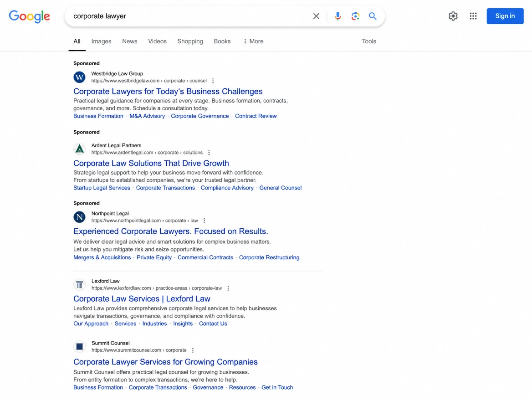The width and height of the screenshot is (532, 401).
Task: Click the Westbridge Law Group favicon
Action: [x=79, y=77]
